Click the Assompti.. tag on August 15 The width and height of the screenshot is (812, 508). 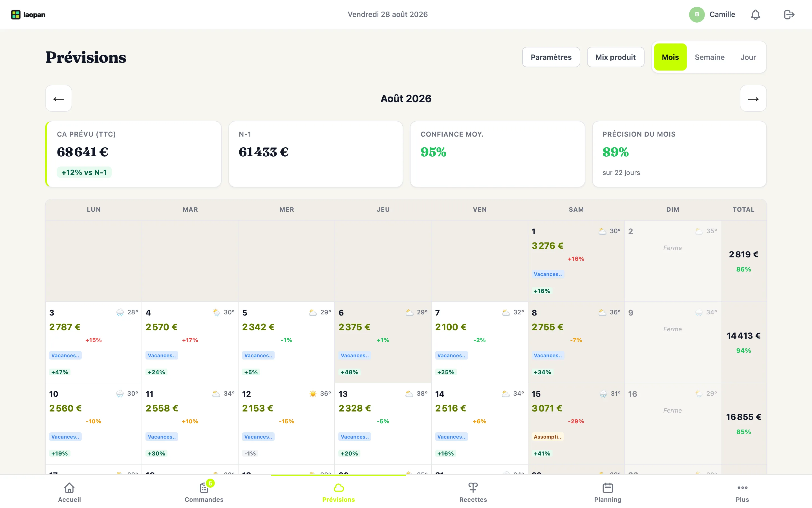(548, 437)
